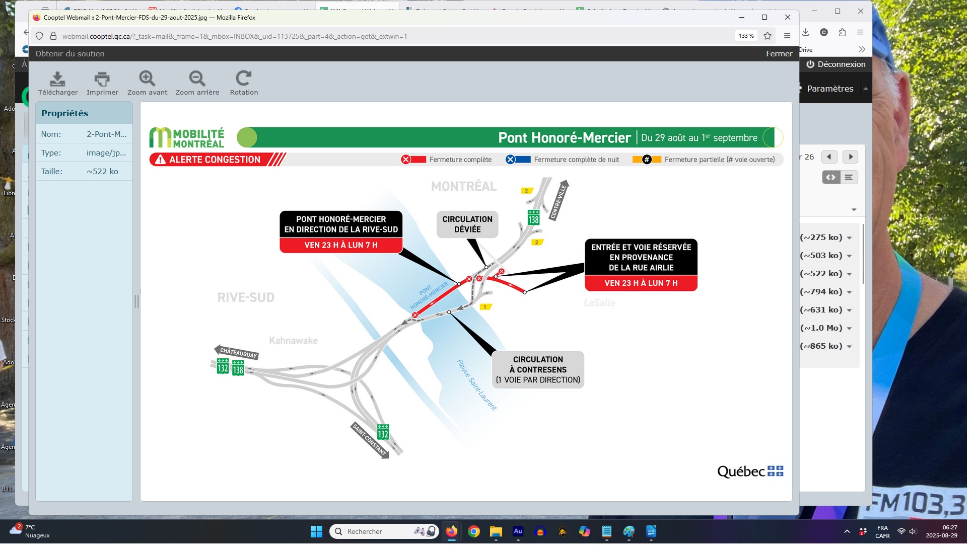980x551 pixels.
Task: Switch to HTML view toggle button
Action: tap(831, 177)
